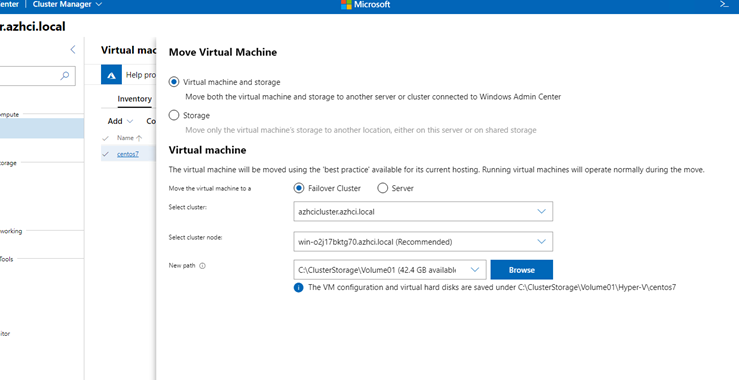Choose Server as destination
Screen dimensions: 739x380
[382, 188]
